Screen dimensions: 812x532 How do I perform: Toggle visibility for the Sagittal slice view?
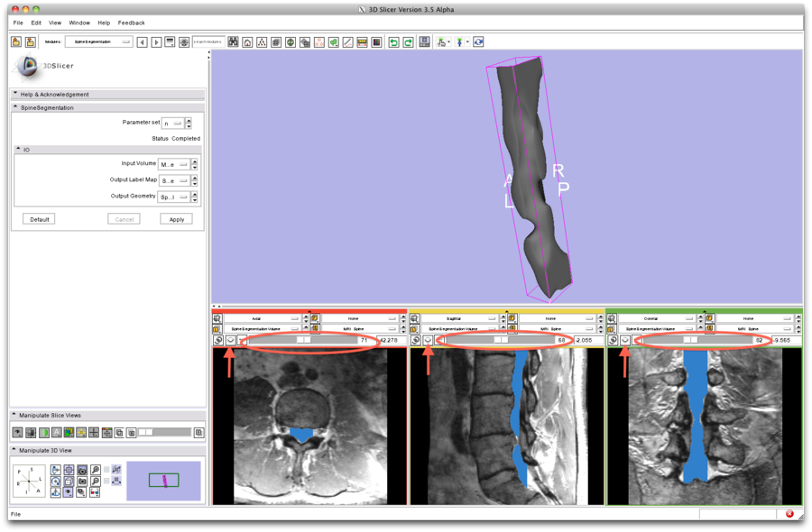coord(428,340)
